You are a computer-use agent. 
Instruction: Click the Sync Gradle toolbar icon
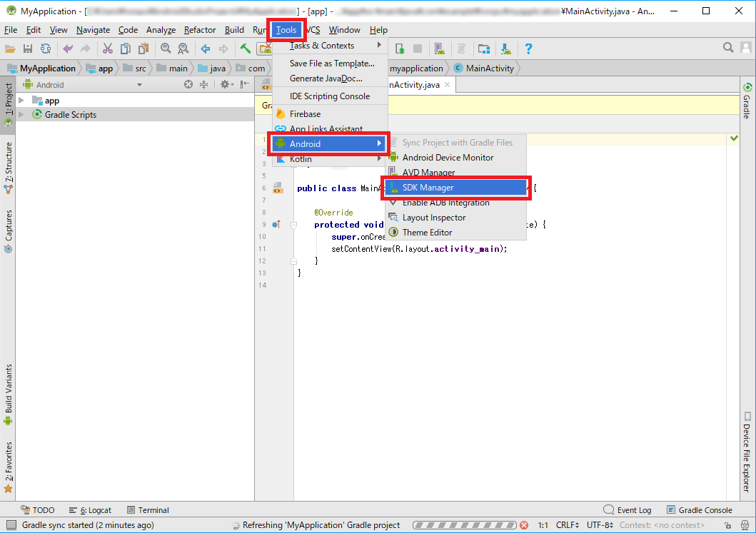(x=461, y=49)
